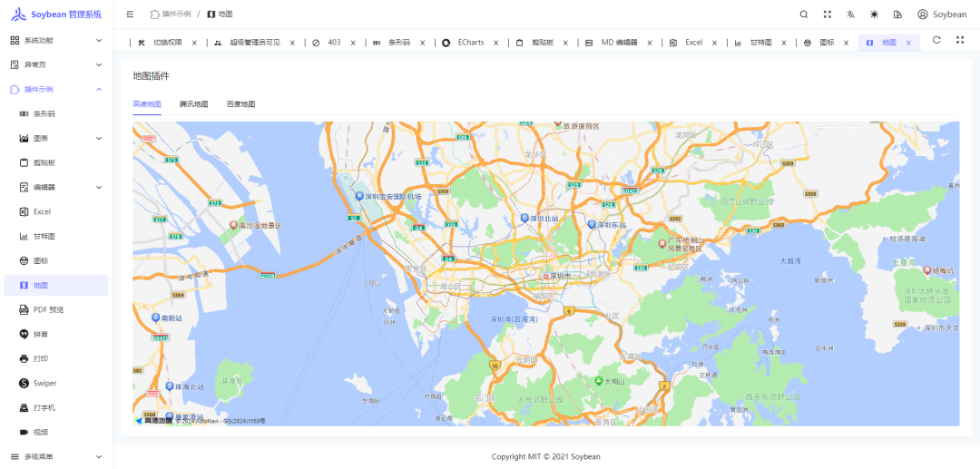Collapse the 插件示例 menu

pyautogui.click(x=54, y=89)
